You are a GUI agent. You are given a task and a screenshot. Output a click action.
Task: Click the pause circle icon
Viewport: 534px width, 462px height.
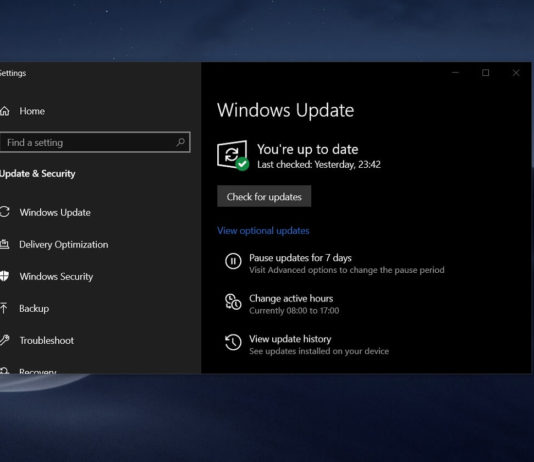click(233, 261)
